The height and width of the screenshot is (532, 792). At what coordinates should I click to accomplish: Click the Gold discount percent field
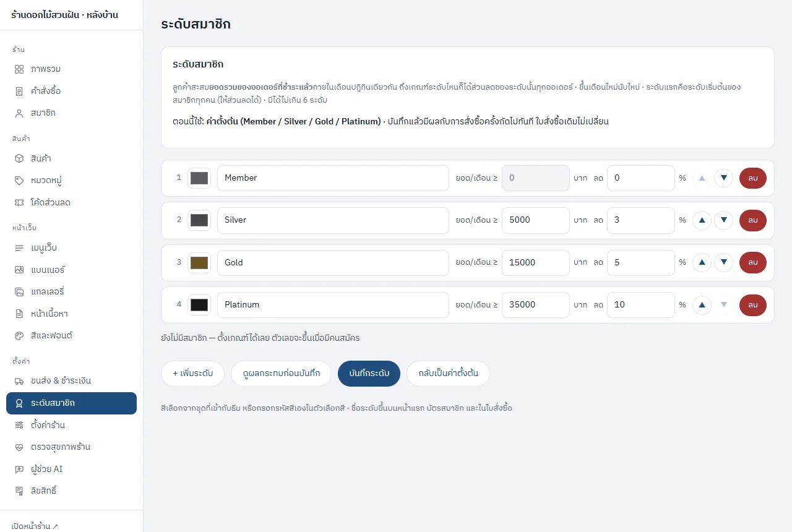[641, 262]
